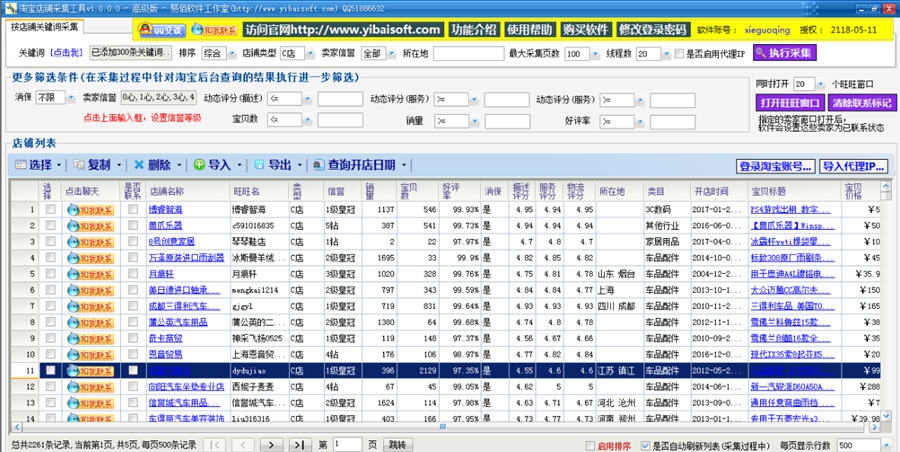Screen dimensions: 900x452
Task: Open the 卖家信誉 dropdown showing 全部
Action: pos(391,54)
